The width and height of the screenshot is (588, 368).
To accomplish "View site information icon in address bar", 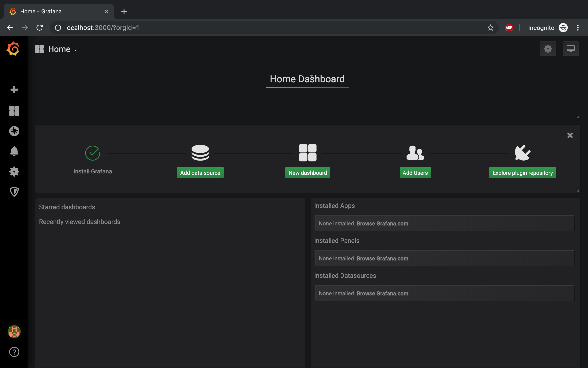I will coord(58,28).
